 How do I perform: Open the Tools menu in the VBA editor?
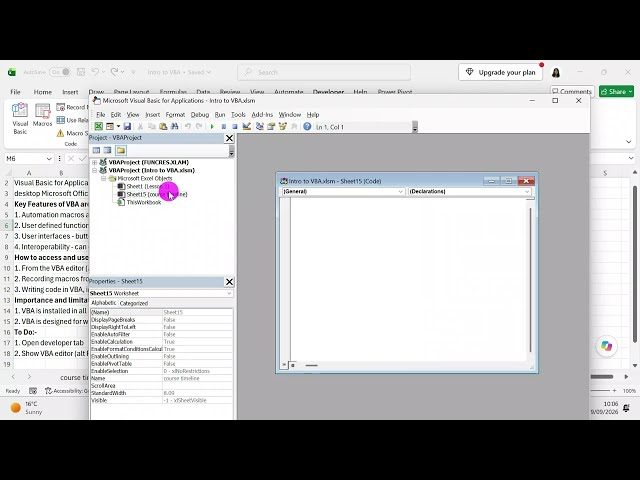click(238, 115)
